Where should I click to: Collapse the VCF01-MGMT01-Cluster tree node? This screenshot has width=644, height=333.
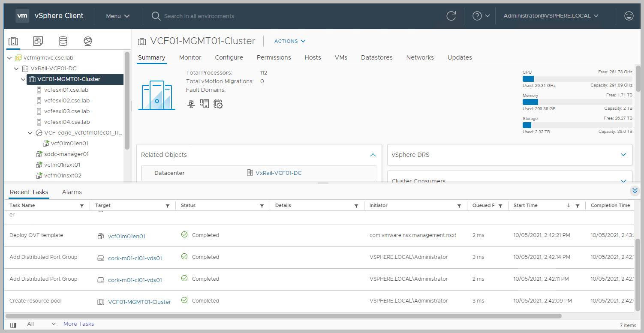[23, 79]
